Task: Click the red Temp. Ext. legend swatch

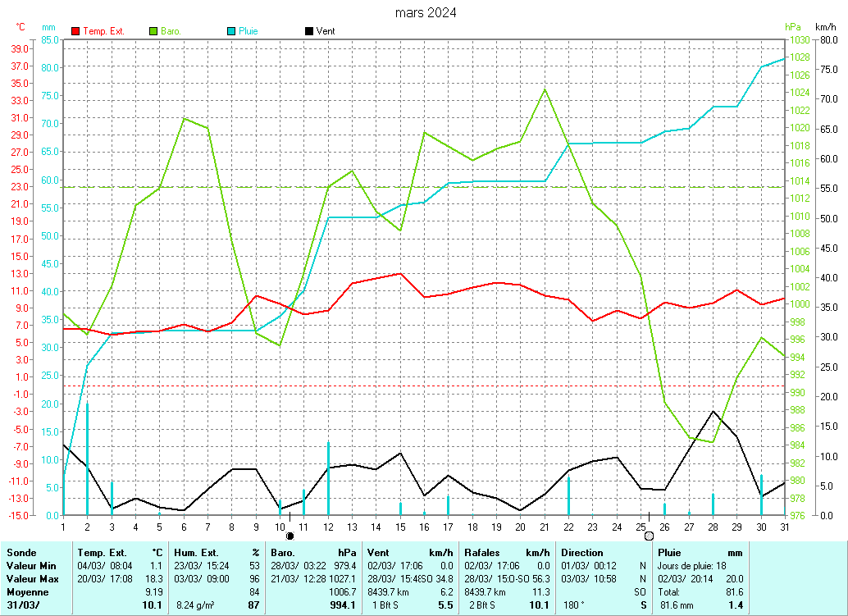Action: click(76, 31)
